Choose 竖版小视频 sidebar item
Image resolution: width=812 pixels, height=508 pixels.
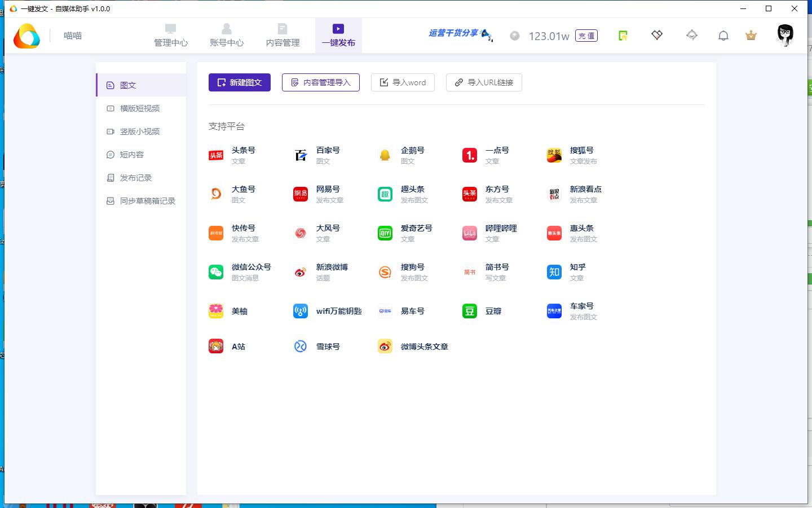coord(141,132)
